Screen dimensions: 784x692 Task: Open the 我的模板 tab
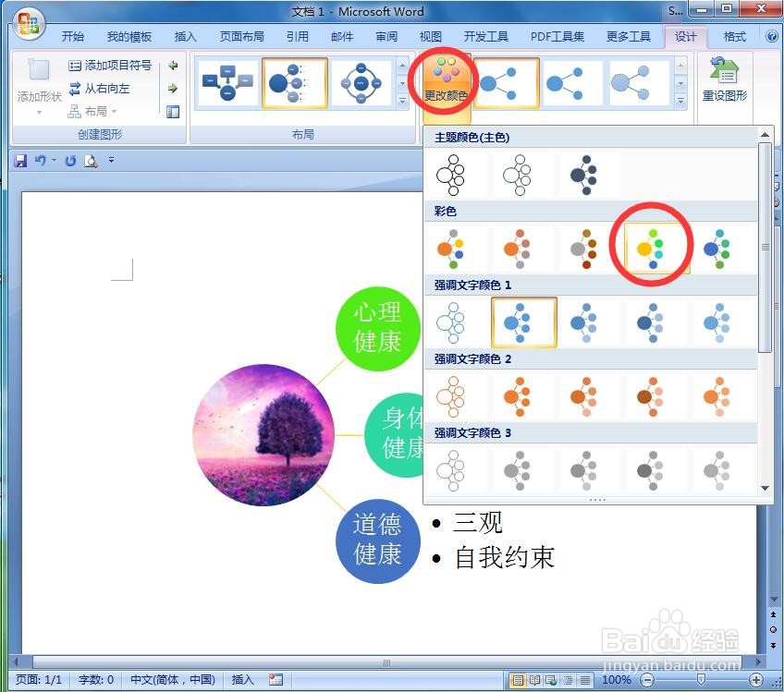pyautogui.click(x=129, y=36)
